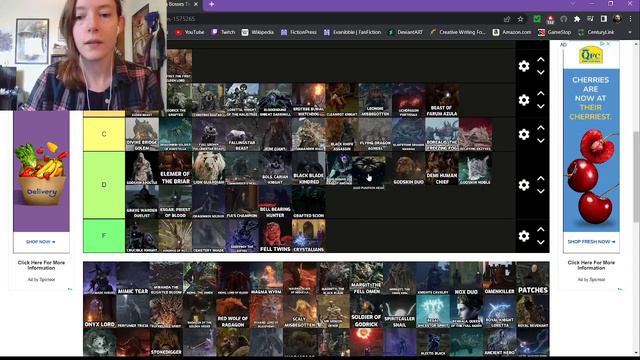This screenshot has width=640, height=360.
Task: Switch to the Bosses tier list tab
Action: [180, 4]
